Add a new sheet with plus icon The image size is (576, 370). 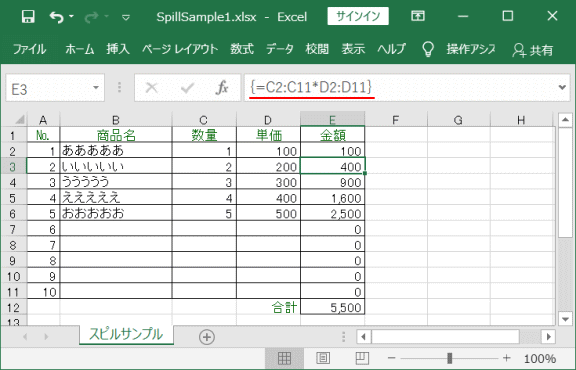[207, 337]
